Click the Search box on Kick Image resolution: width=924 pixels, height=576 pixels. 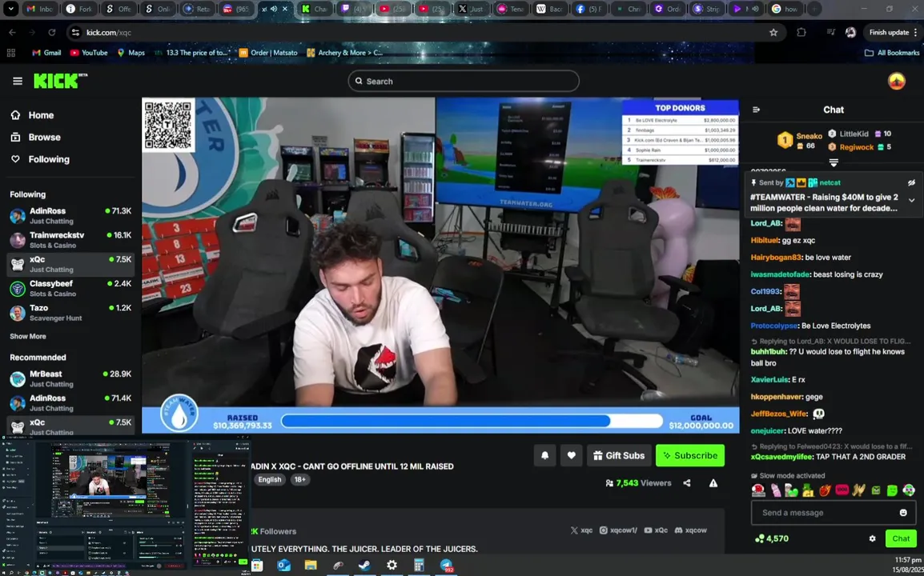point(464,82)
